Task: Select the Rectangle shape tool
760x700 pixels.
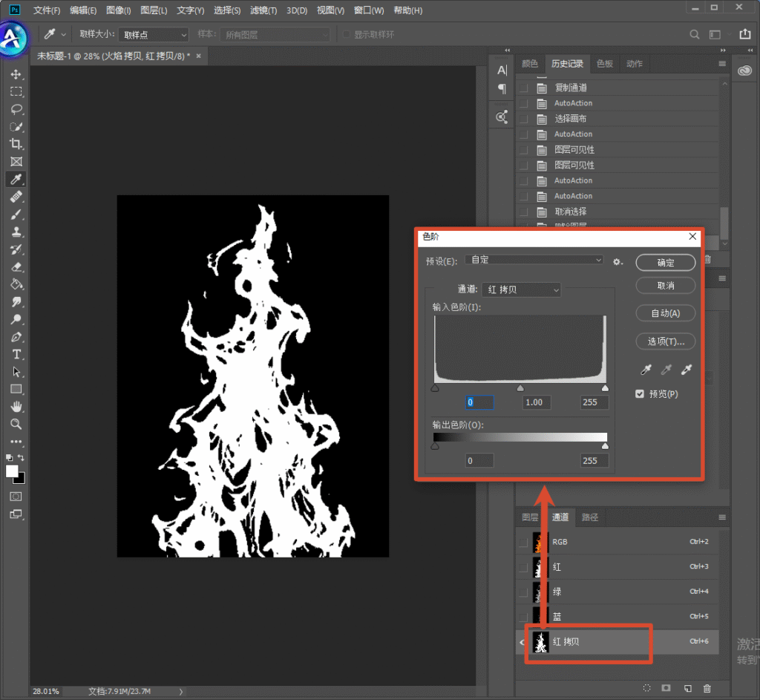Action: (x=16, y=389)
